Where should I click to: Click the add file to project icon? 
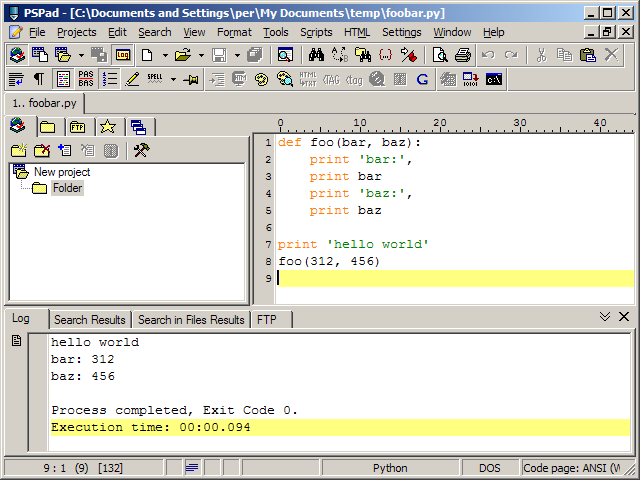tap(64, 150)
